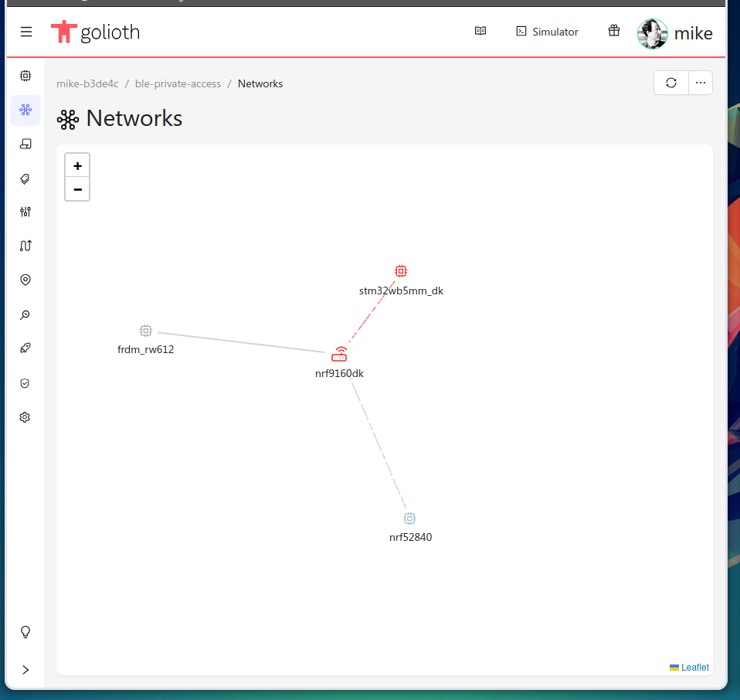Select the nrf52840 device node
This screenshot has width=740, height=700.
tap(409, 518)
